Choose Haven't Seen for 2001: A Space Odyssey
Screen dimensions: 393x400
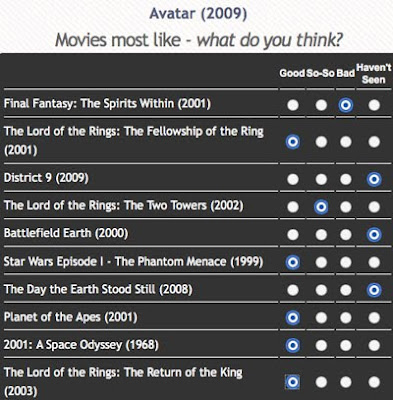[x=374, y=345]
